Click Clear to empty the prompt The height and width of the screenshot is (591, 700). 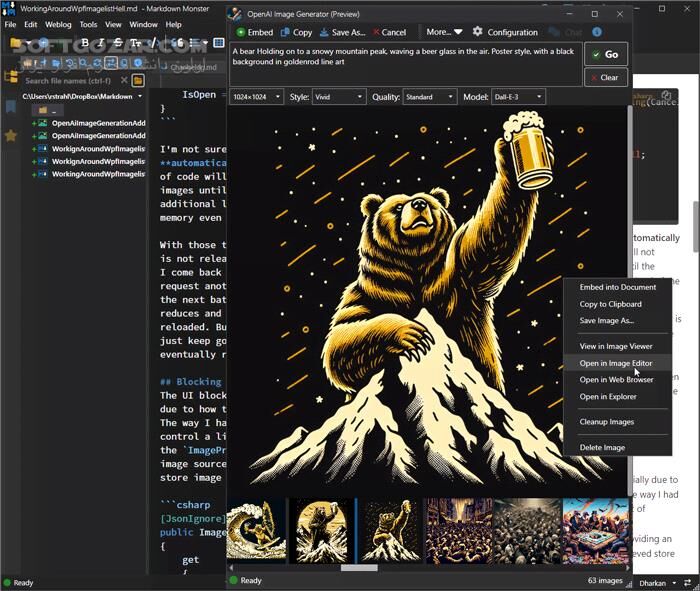click(606, 77)
